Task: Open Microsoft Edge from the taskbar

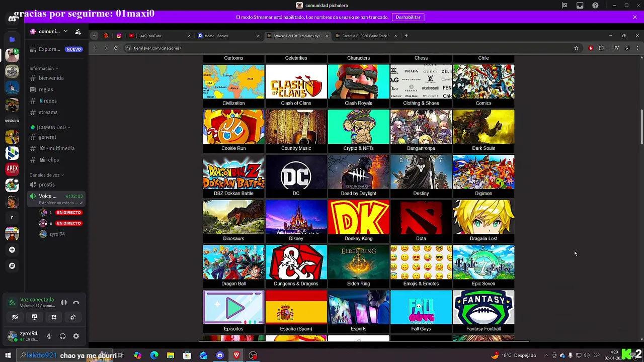Action: pyautogui.click(x=154, y=355)
